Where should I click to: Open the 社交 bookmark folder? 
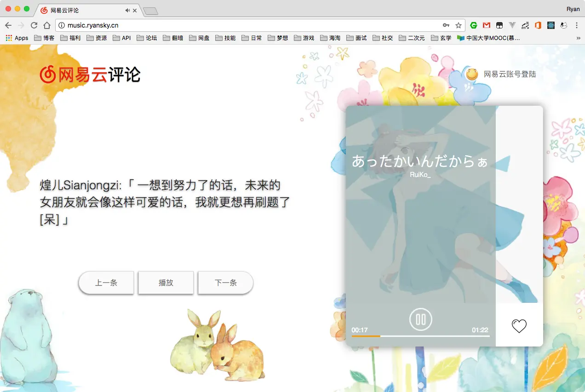click(383, 38)
